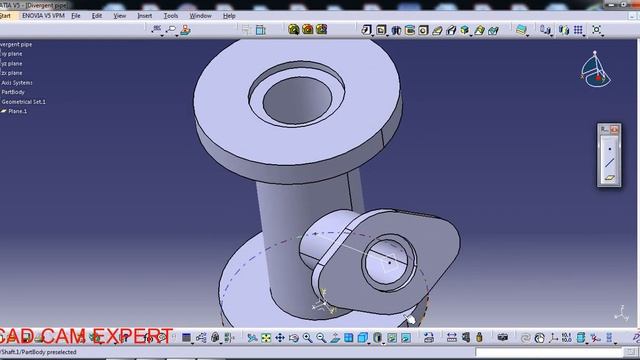Open the Help menu
The width and height of the screenshot is (640, 360).
[x=229, y=16]
